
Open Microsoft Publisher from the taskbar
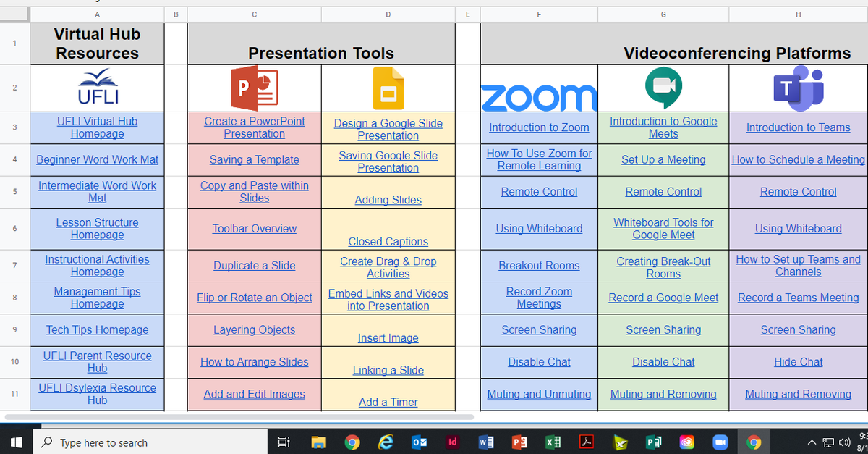(x=653, y=442)
